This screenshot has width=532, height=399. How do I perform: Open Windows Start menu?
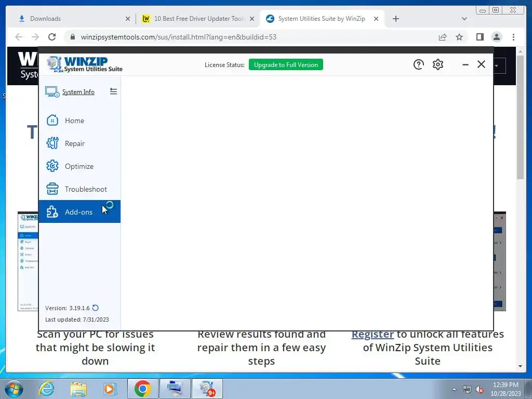pos(14,389)
